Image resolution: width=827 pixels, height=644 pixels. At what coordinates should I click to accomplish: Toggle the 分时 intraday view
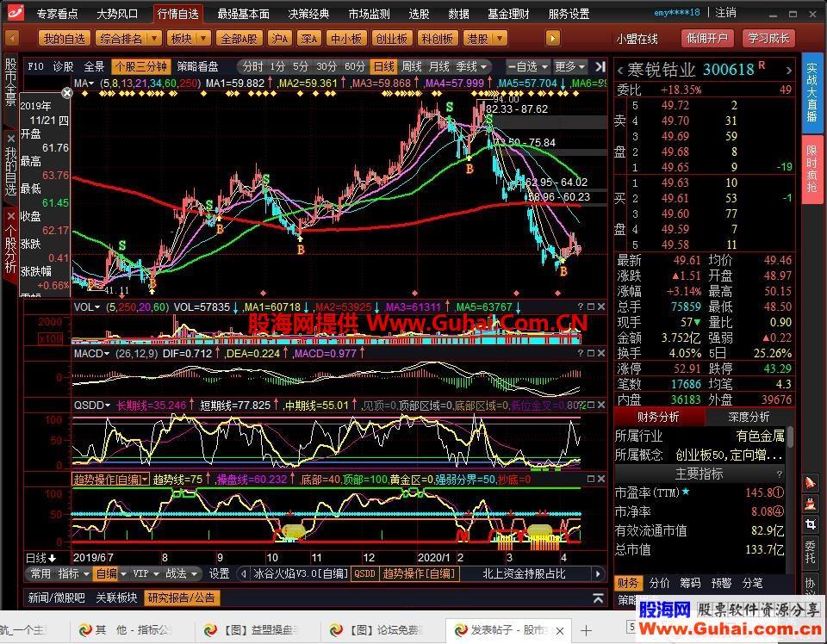click(252, 66)
